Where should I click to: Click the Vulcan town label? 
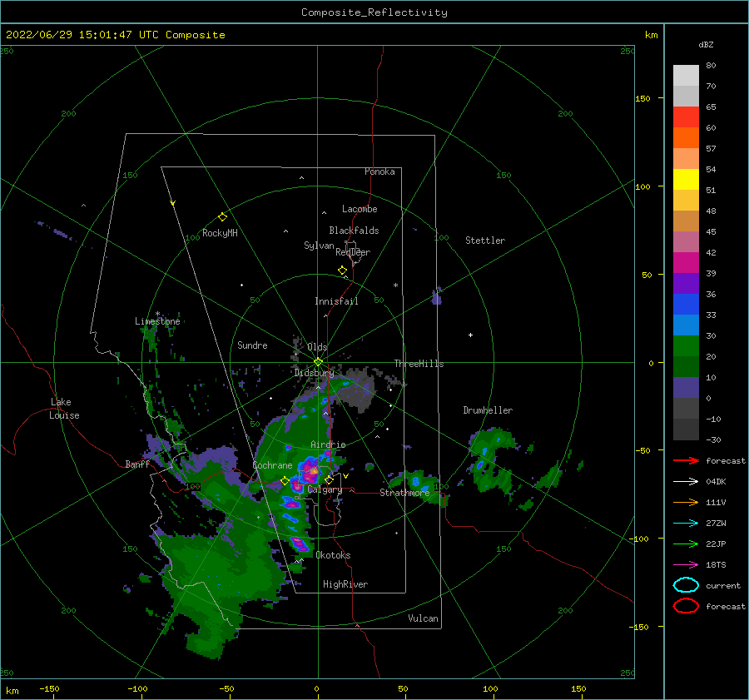point(423,618)
